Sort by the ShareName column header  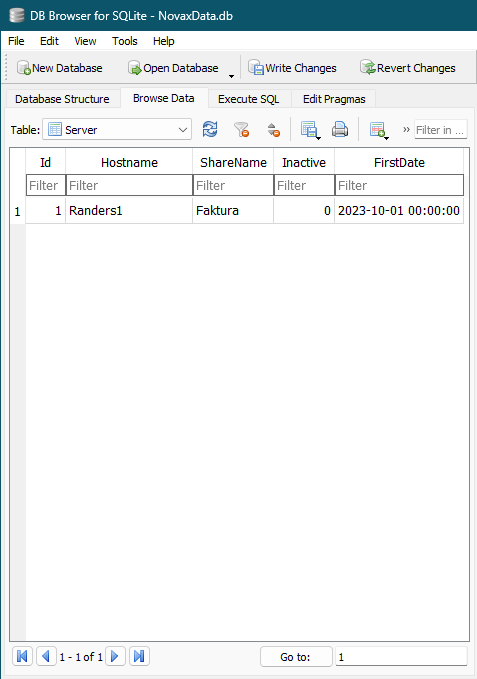point(233,162)
